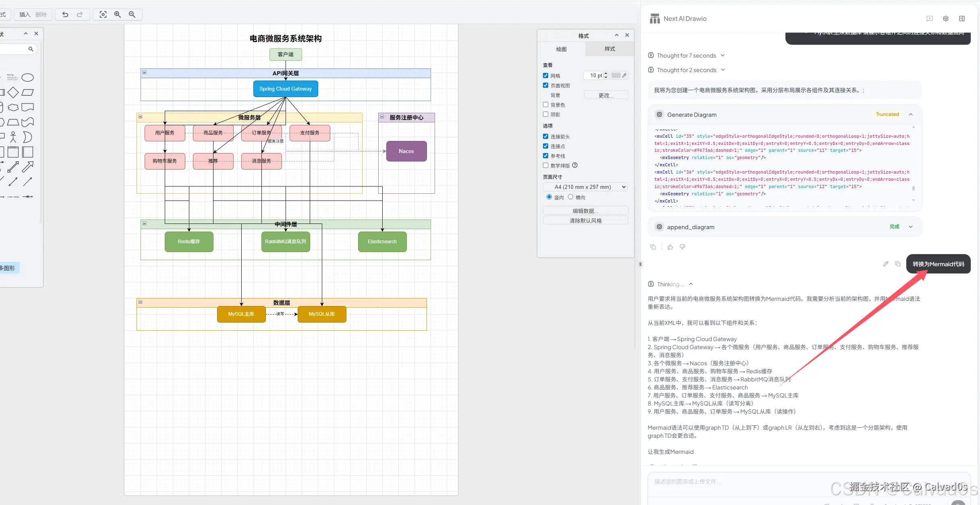The width and height of the screenshot is (980, 505).
Task: Click the 清除默认风格 button
Action: click(x=585, y=221)
